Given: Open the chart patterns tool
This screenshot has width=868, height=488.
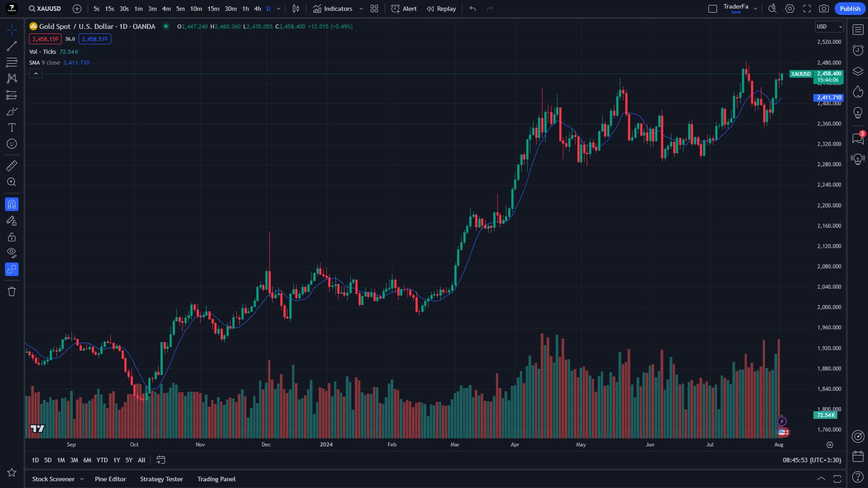Looking at the screenshot, I should (12, 79).
